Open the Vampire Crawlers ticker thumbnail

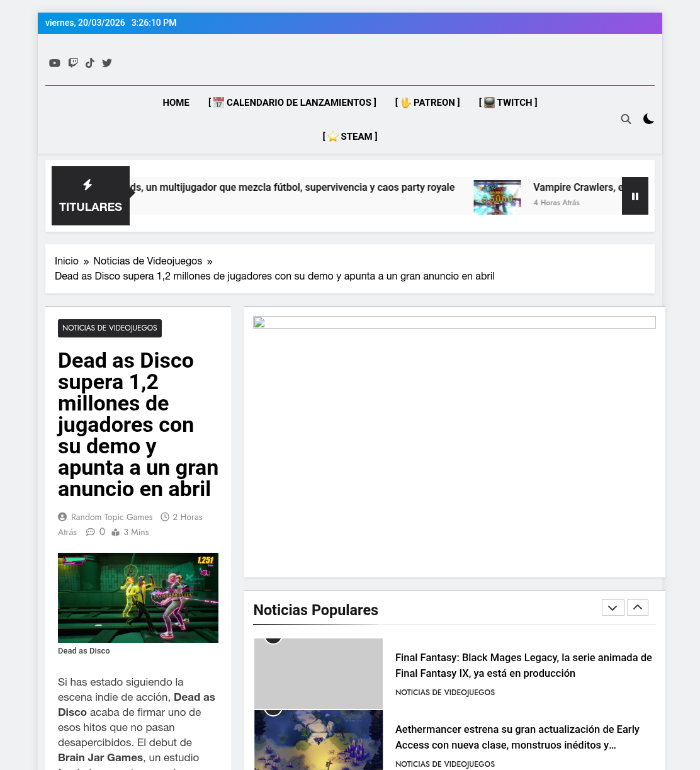tap(497, 197)
